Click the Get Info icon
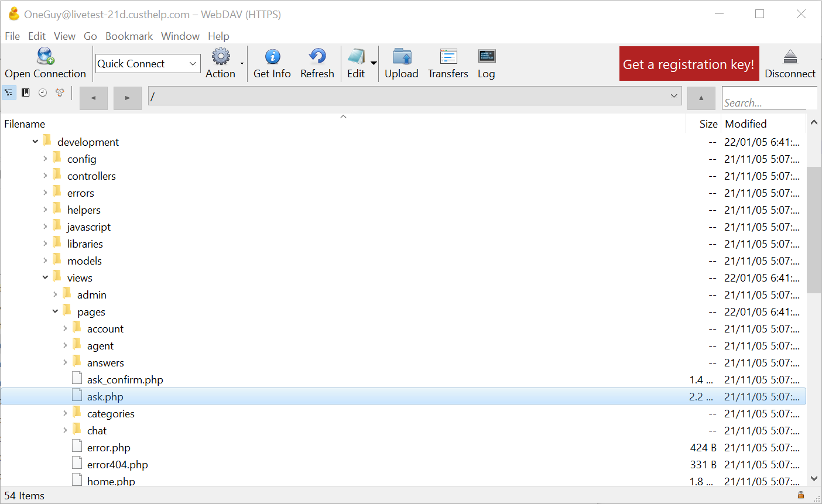822x504 pixels. [272, 56]
